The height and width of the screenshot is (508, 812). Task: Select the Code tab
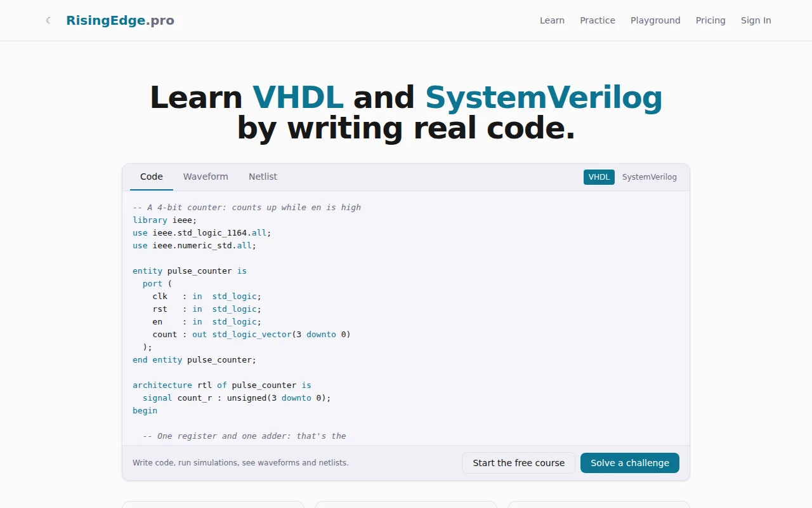152,177
